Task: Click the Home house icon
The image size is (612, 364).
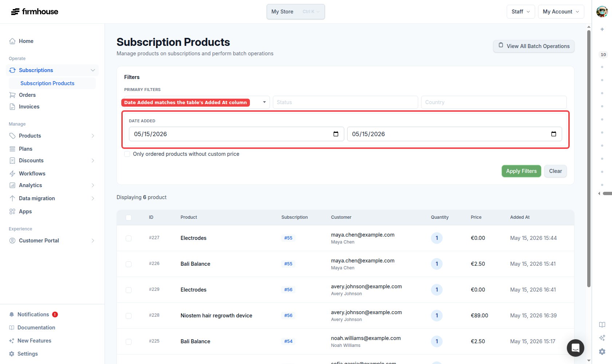Action: pyautogui.click(x=12, y=41)
